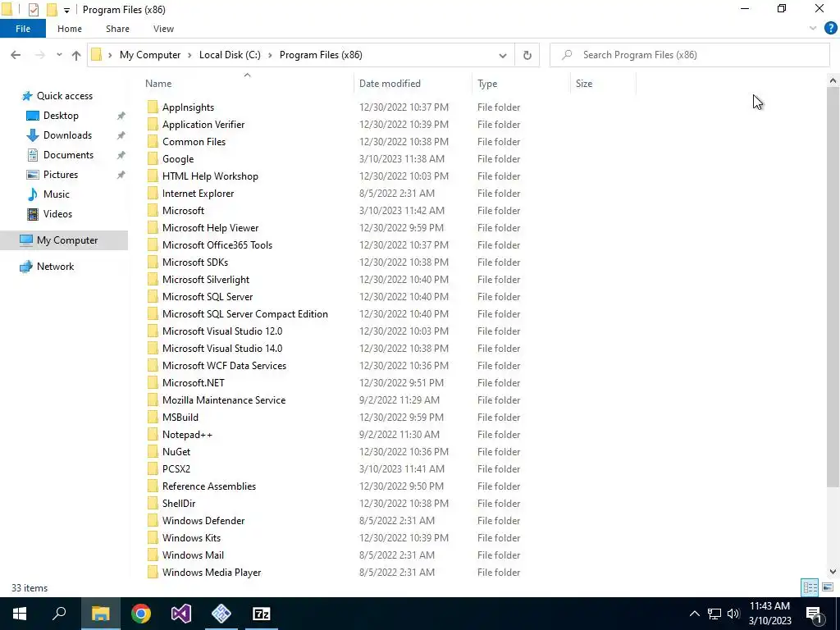Open Google Chrome from the taskbar
The width and height of the screenshot is (840, 630).
141,614
